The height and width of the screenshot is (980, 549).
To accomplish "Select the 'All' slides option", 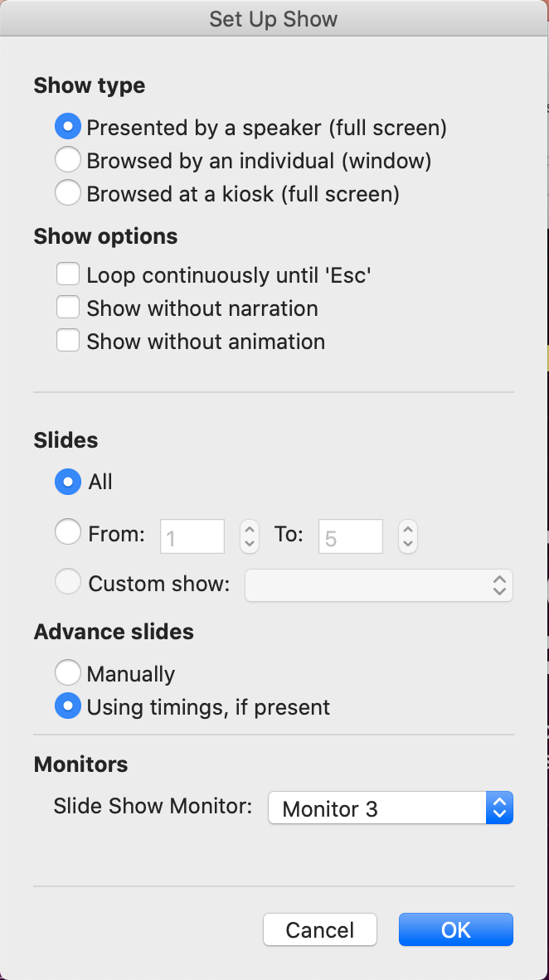I will [x=68, y=482].
